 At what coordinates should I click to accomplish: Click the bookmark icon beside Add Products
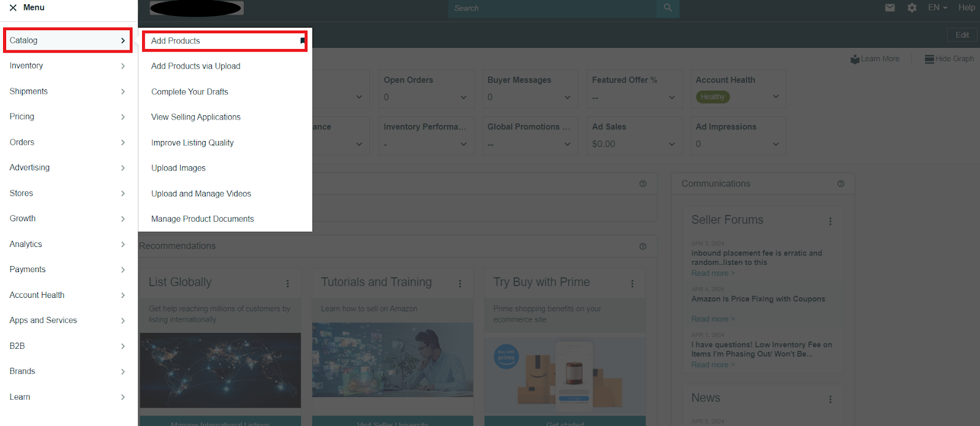303,41
